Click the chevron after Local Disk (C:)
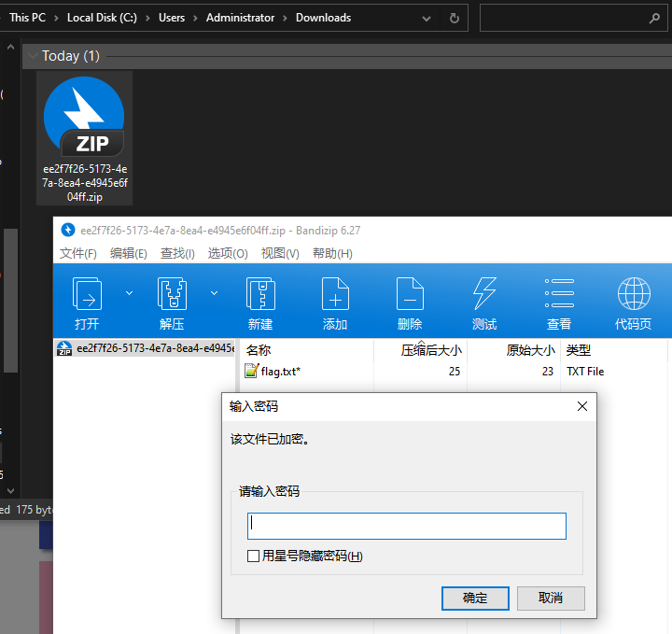This screenshot has width=672, height=634. [x=147, y=18]
